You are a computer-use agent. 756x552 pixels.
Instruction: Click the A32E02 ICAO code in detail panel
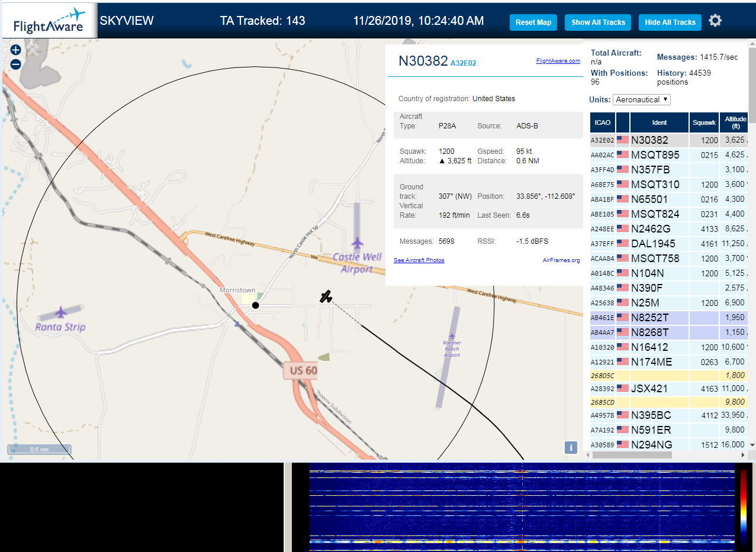point(463,63)
